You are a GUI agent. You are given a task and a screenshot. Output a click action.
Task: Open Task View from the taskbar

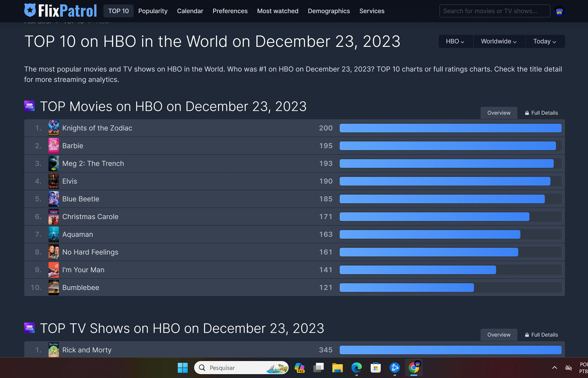(318, 368)
